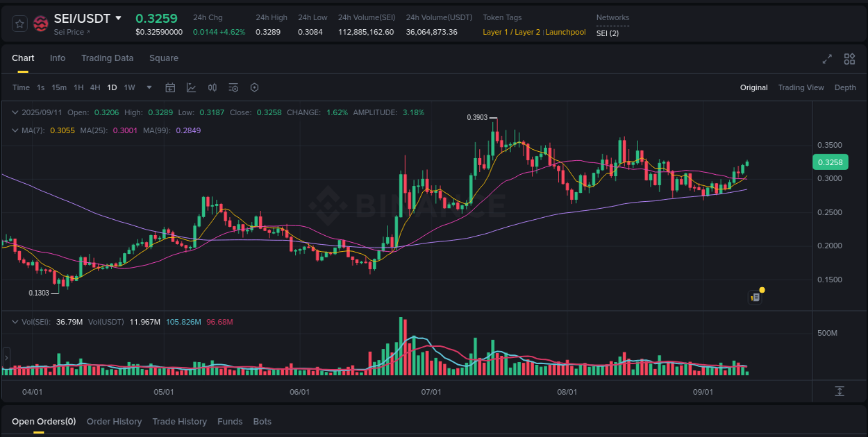Screen dimensions: 868x437
Task: Click the 0.3258 price label on the axis
Action: pyautogui.click(x=831, y=162)
